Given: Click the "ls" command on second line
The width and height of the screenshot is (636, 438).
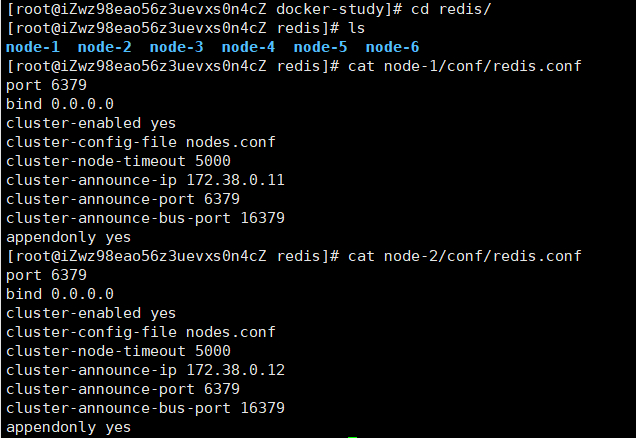Looking at the screenshot, I should 356,28.
